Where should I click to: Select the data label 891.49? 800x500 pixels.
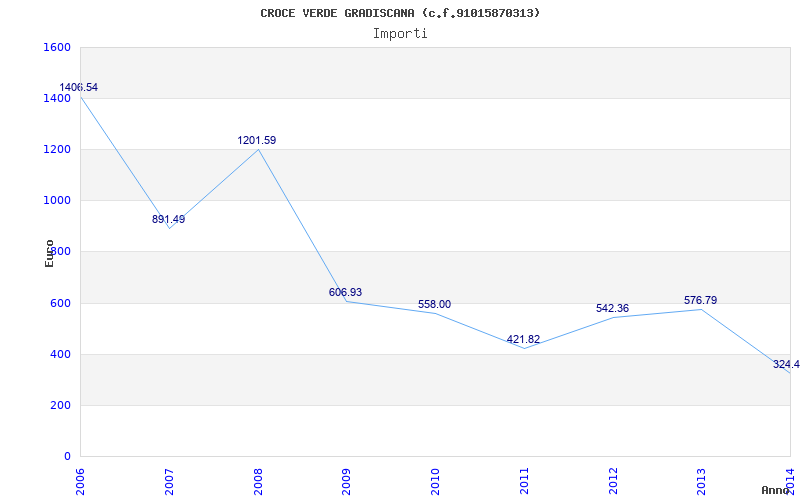click(168, 219)
